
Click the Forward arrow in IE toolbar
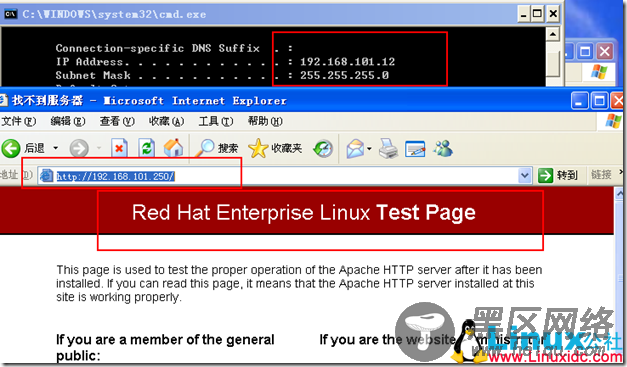(x=79, y=149)
